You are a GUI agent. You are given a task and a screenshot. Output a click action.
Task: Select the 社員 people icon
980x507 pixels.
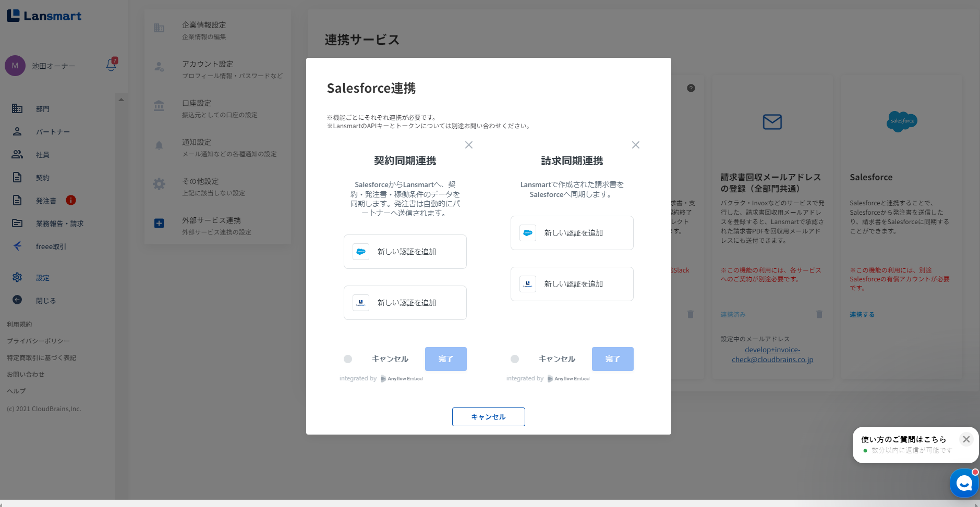pos(17,154)
